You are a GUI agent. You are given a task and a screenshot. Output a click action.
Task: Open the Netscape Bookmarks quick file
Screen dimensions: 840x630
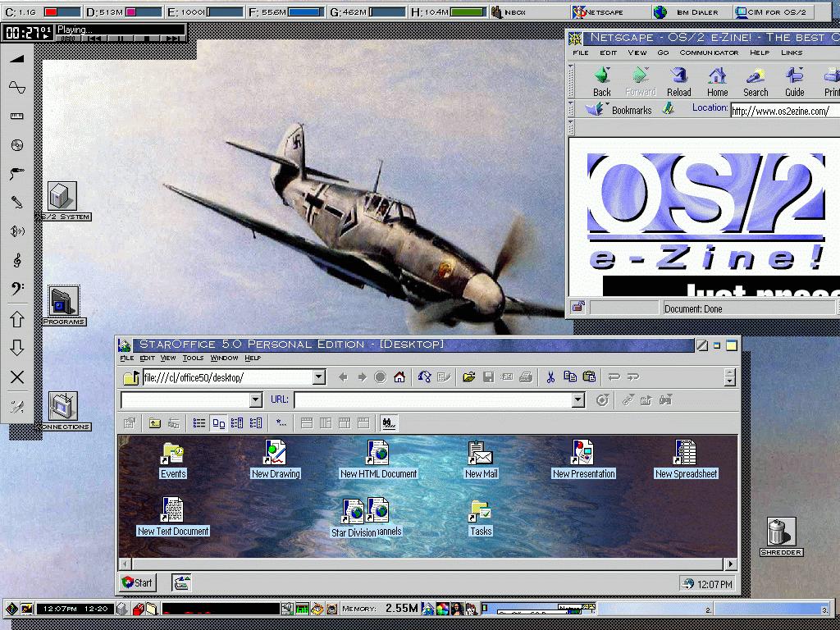619,109
